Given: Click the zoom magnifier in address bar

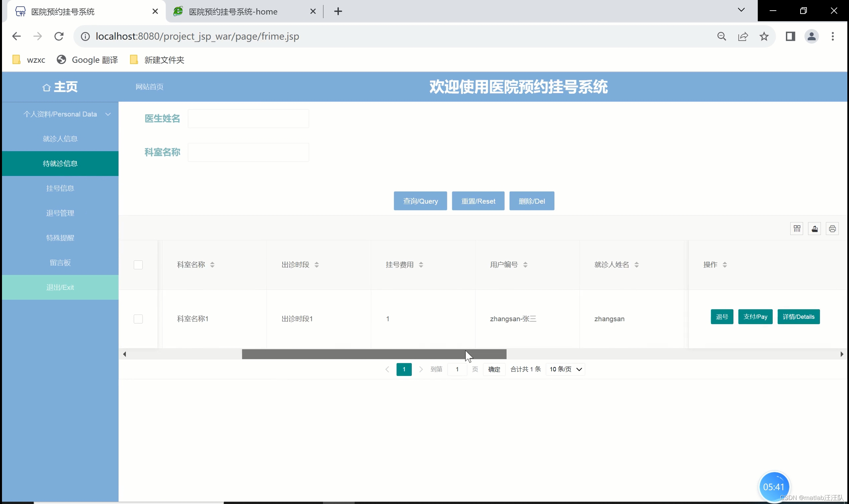Looking at the screenshot, I should 722,36.
